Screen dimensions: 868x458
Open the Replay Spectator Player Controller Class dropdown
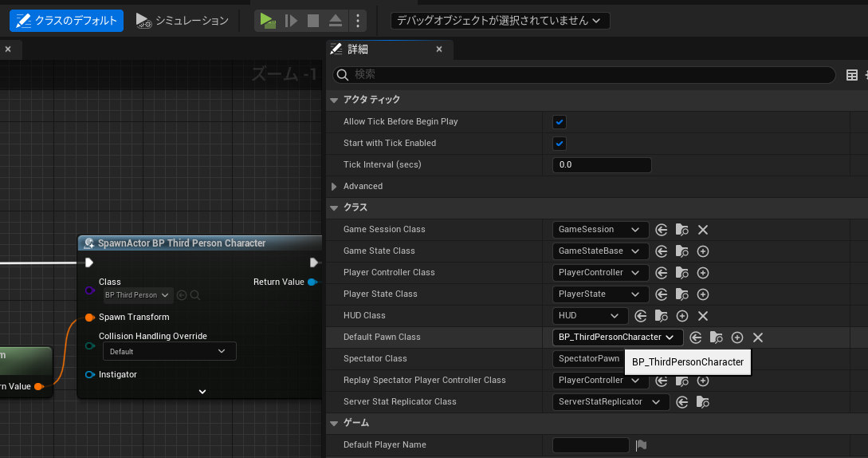600,381
